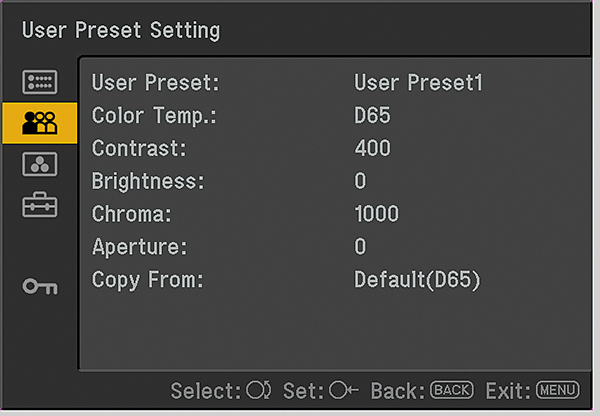600x416 pixels.
Task: Open the three-circles color menu icon
Action: [x=39, y=164]
